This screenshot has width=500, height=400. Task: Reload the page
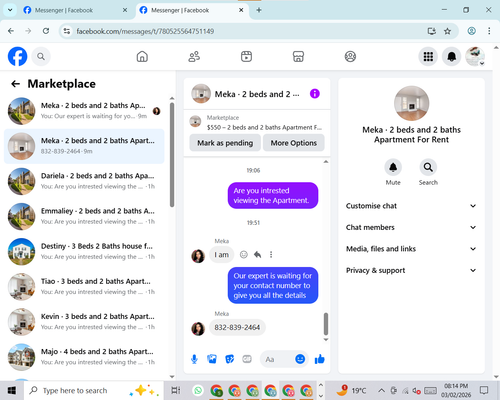46,31
